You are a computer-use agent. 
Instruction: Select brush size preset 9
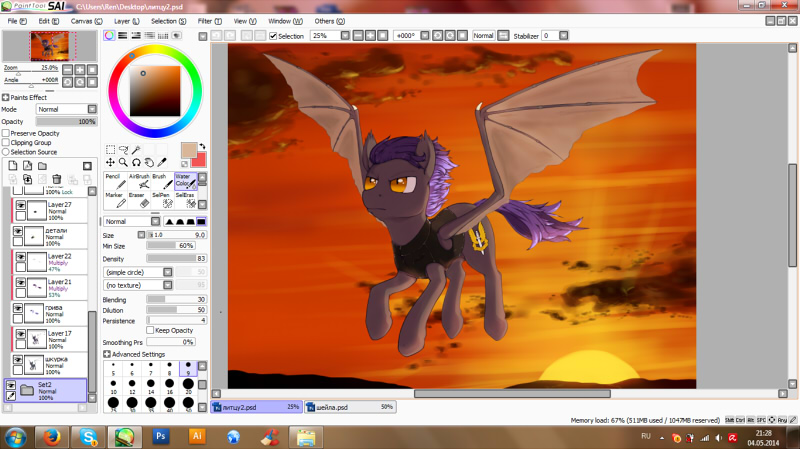coord(188,368)
